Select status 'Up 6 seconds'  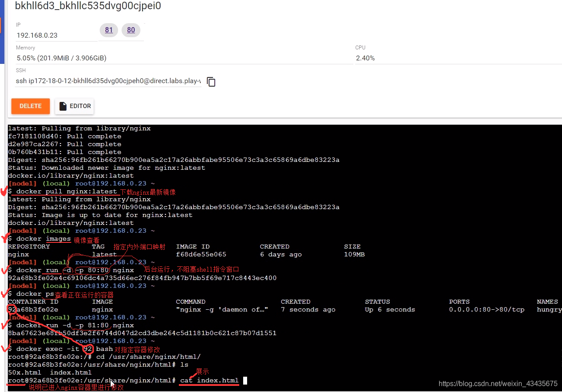[390, 309]
